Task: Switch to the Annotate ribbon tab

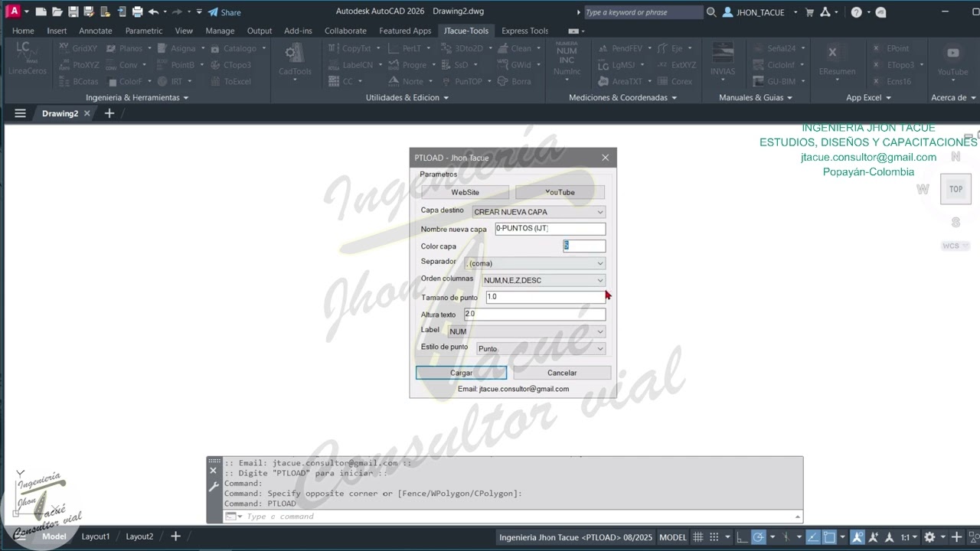Action: point(96,31)
